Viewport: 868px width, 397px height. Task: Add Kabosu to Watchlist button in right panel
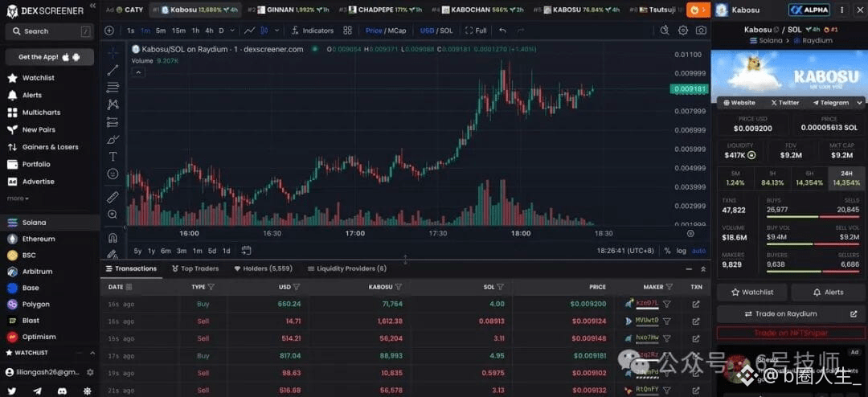coord(751,292)
